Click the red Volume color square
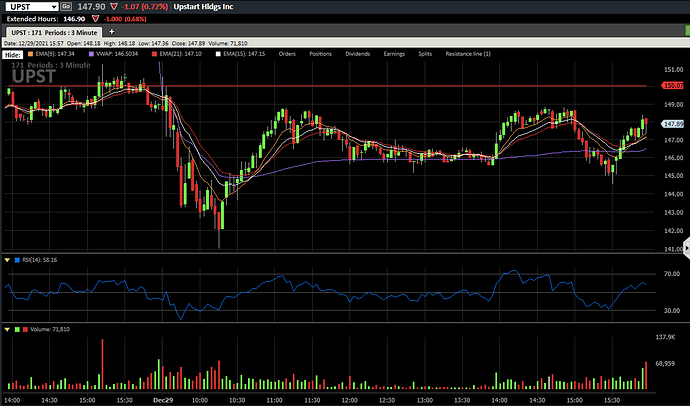Viewport: 690px width, 406px height. click(x=25, y=329)
